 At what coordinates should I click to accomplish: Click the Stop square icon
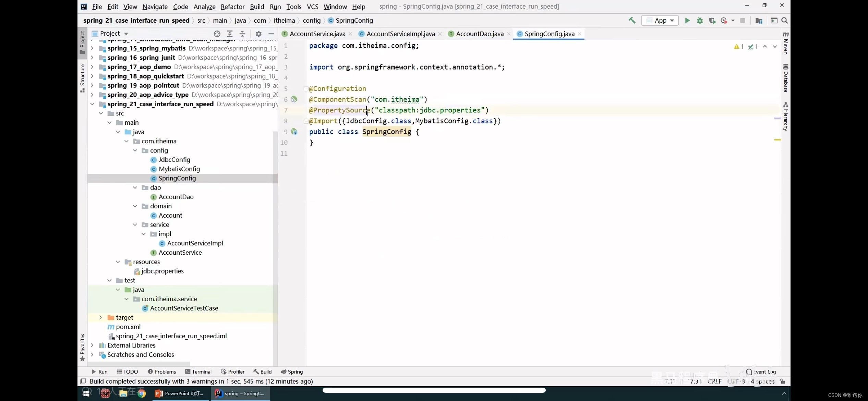click(743, 21)
